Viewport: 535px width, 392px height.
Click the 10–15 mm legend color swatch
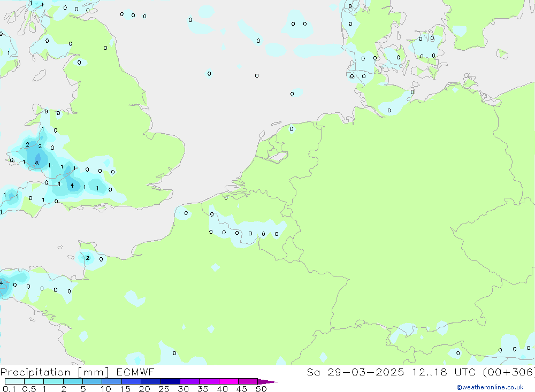[x=112, y=381]
